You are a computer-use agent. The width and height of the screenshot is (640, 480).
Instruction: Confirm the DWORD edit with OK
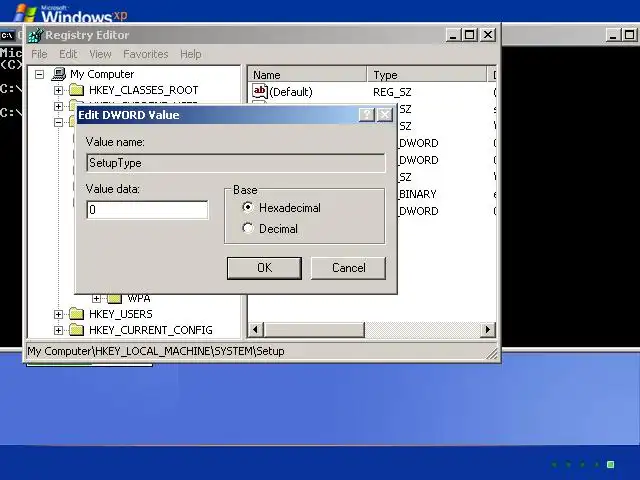coord(264,268)
